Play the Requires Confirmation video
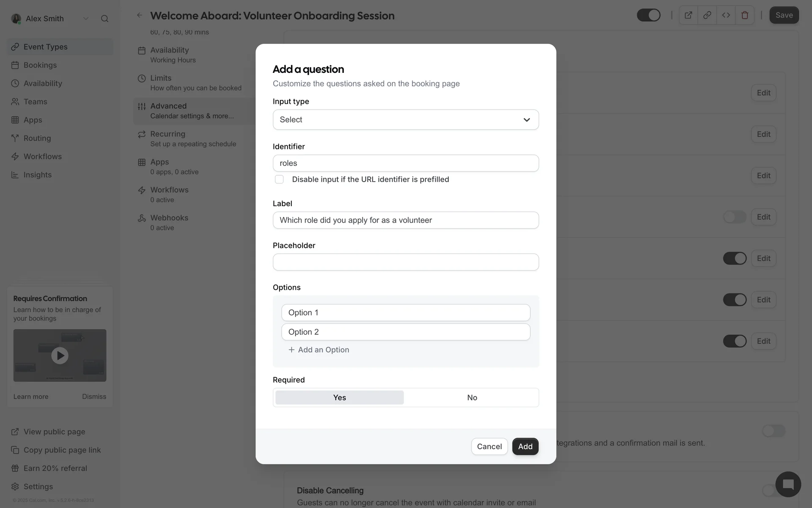812x508 pixels. 60,356
